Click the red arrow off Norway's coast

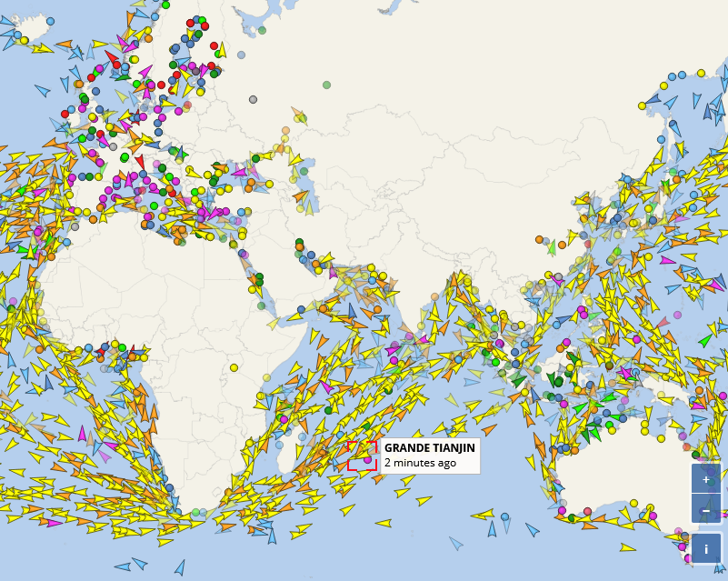point(112,59)
